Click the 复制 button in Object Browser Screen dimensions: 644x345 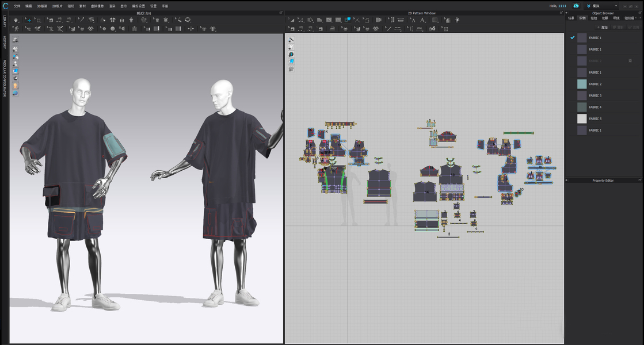tap(618, 28)
